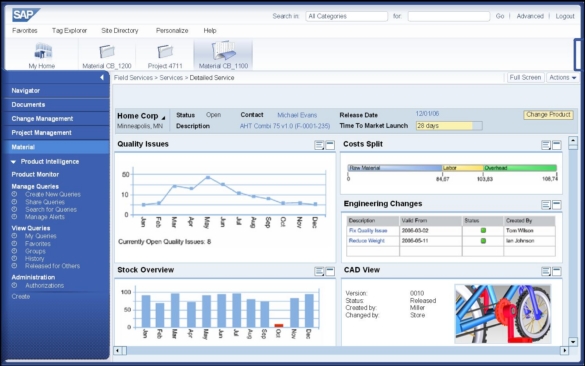Open Engineering Changes panel options icon
This screenshot has height=366, width=585.
coord(546,204)
